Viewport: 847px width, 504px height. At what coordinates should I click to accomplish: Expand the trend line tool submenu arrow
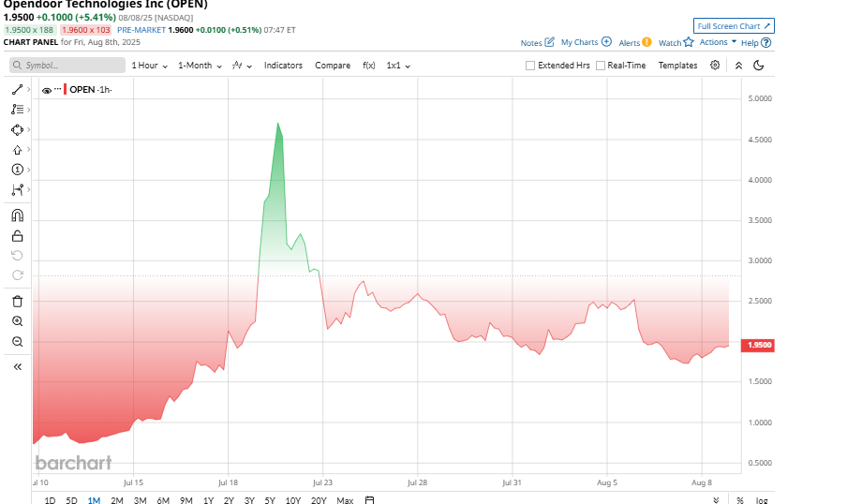29,90
